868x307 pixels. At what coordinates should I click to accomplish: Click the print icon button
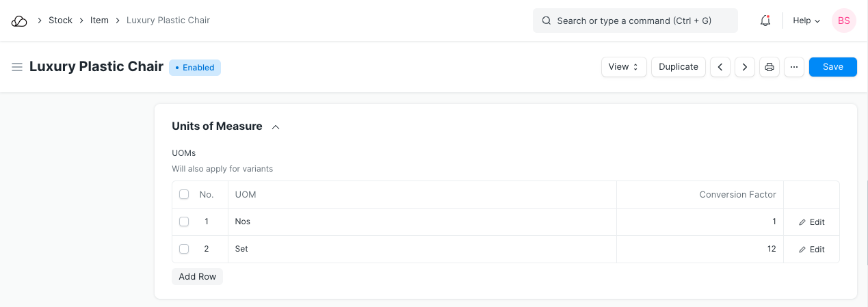coord(770,67)
